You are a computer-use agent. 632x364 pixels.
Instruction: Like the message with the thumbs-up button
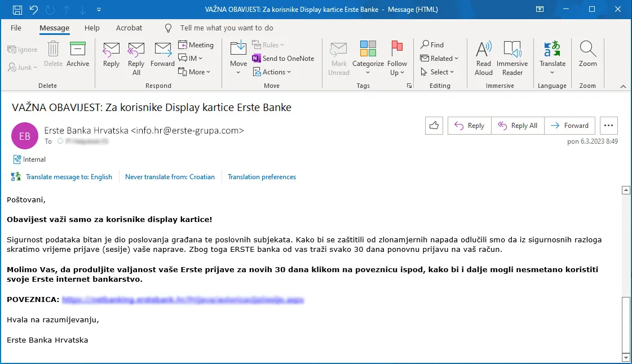pos(434,126)
